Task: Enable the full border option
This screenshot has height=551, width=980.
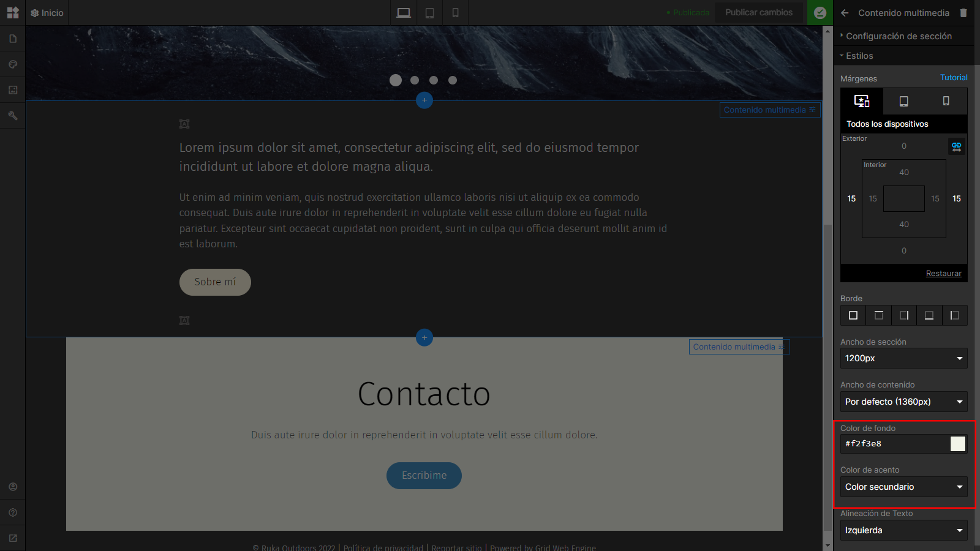Action: click(853, 315)
